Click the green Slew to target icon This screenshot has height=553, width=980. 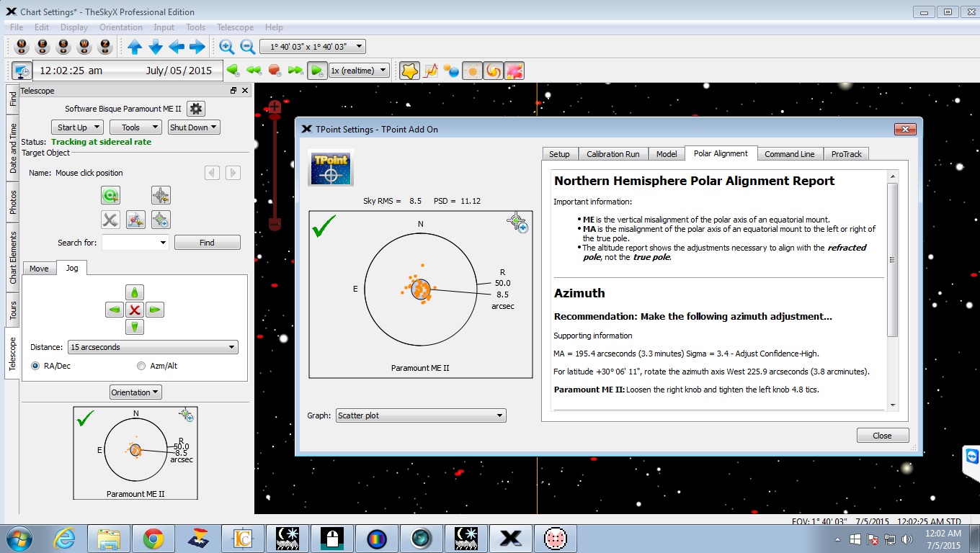coord(110,195)
